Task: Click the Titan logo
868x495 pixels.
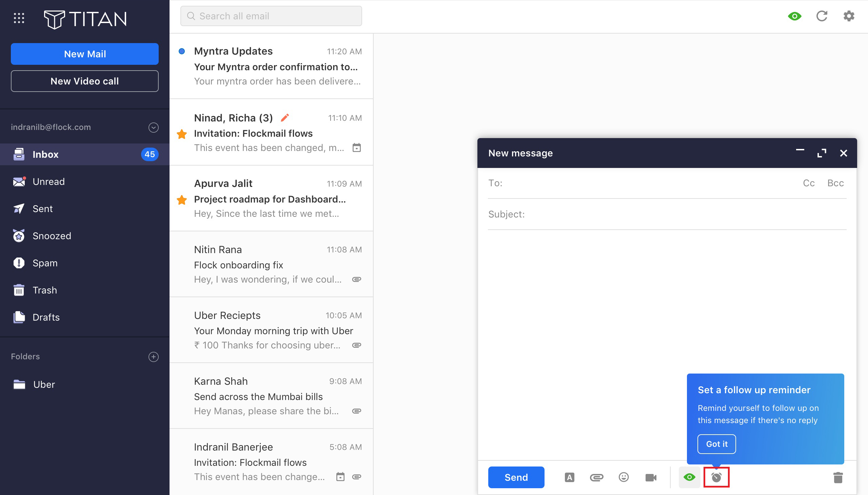Action: (85, 19)
